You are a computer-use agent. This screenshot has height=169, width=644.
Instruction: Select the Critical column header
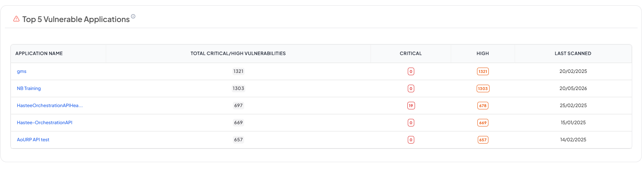(411, 54)
